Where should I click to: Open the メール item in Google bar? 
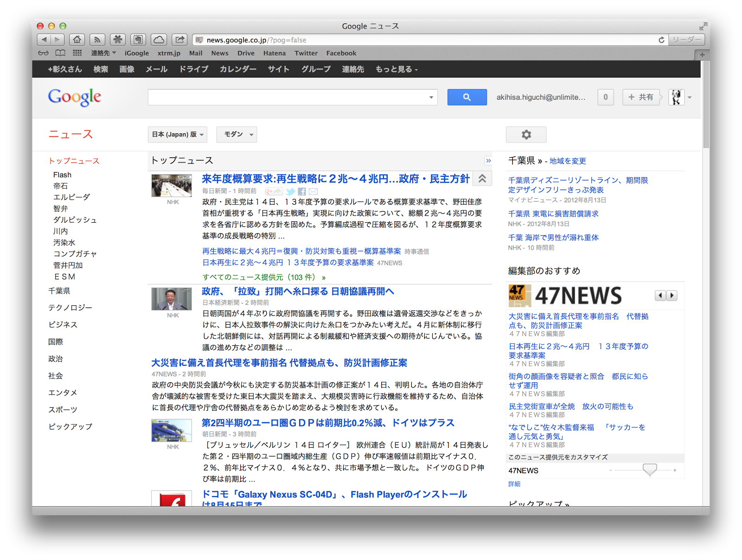(x=156, y=69)
